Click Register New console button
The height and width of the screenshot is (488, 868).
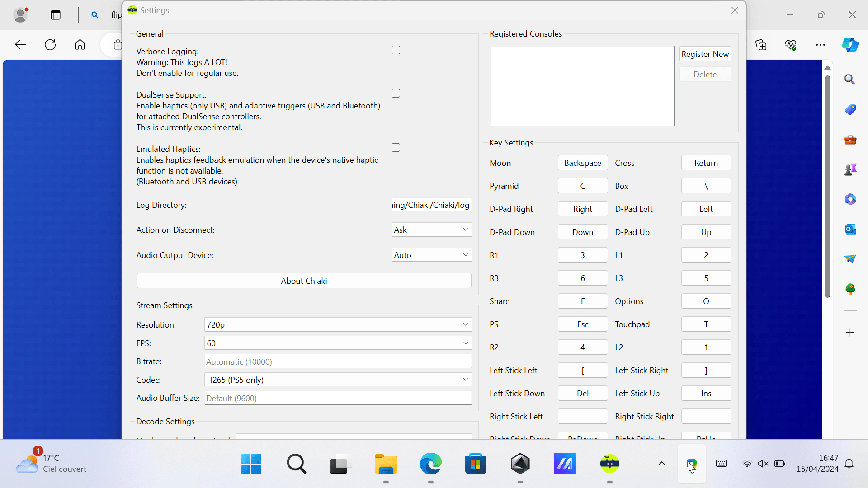pos(705,54)
